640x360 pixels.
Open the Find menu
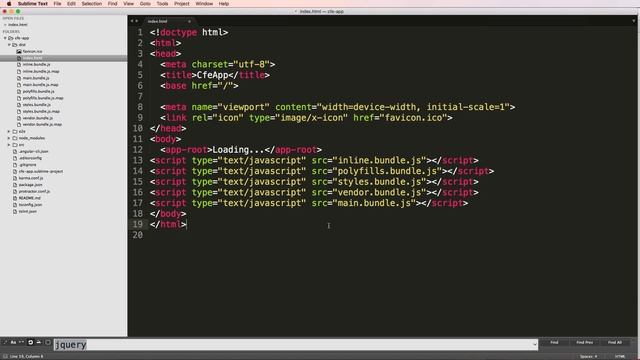[x=113, y=4]
